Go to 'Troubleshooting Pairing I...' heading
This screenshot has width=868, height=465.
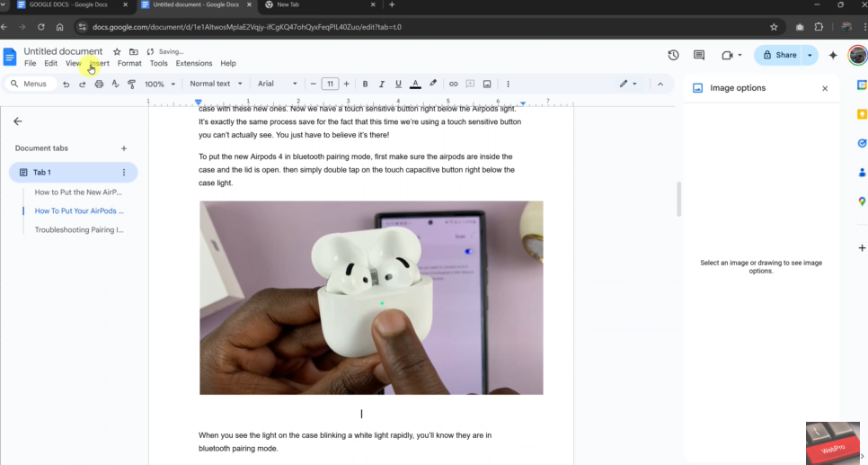tap(79, 230)
